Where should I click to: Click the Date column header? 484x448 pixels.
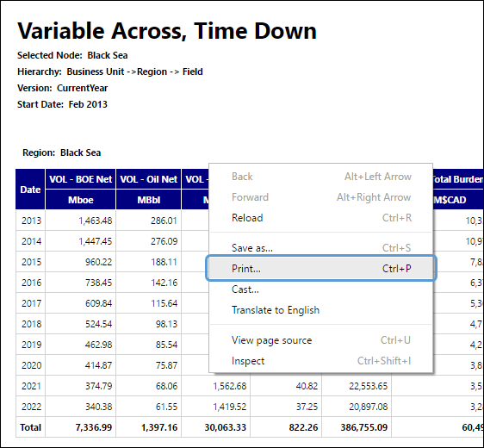(30, 190)
